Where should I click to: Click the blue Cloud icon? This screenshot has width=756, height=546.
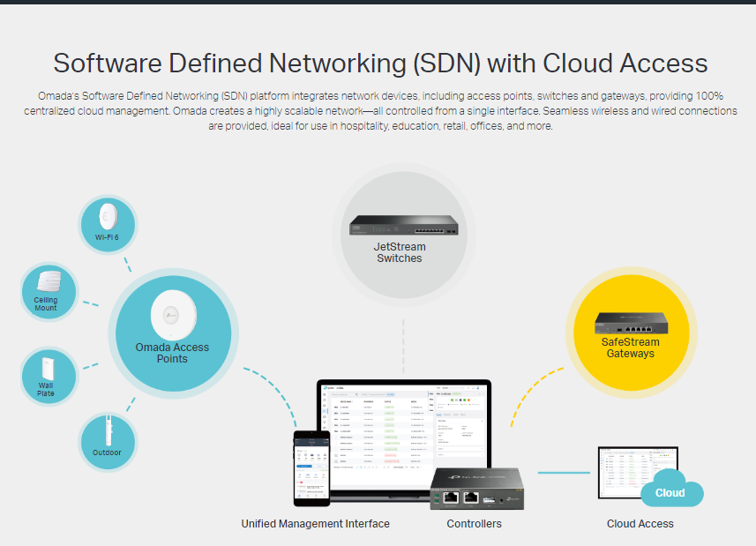672,488
